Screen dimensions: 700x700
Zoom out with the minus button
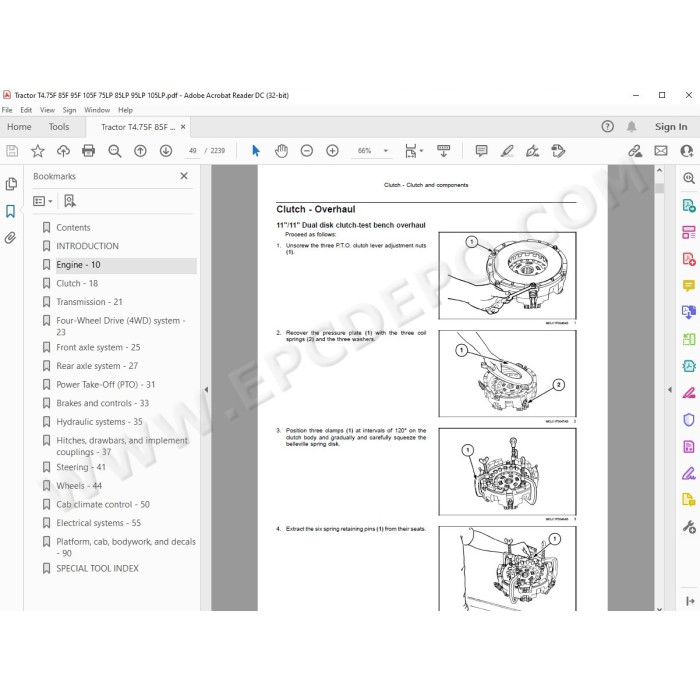[307, 151]
